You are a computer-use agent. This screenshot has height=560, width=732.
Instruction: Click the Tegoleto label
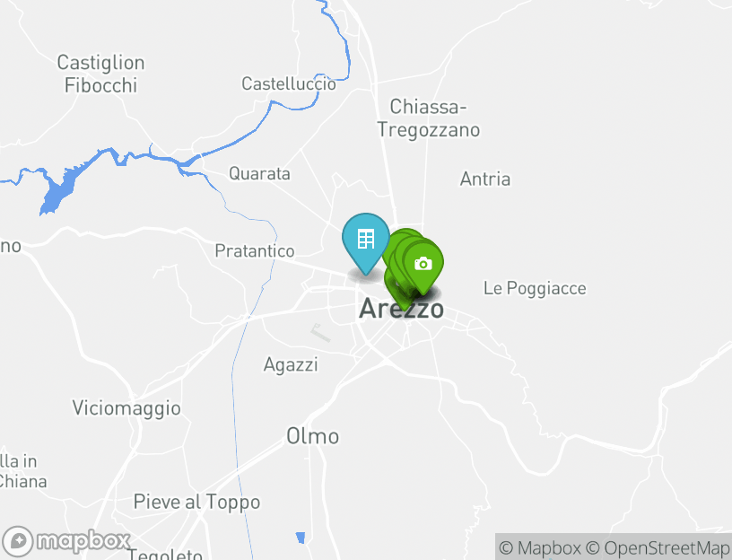pyautogui.click(x=165, y=555)
